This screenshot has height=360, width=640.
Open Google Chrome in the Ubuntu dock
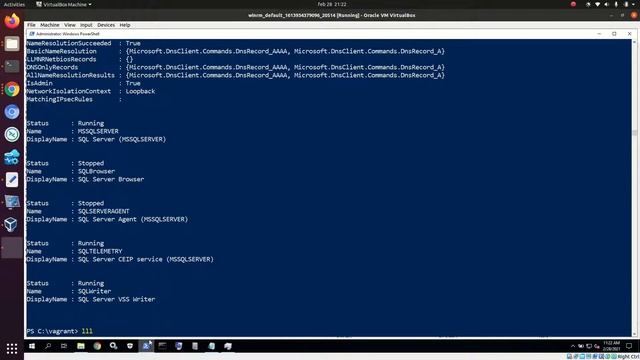click(12, 89)
